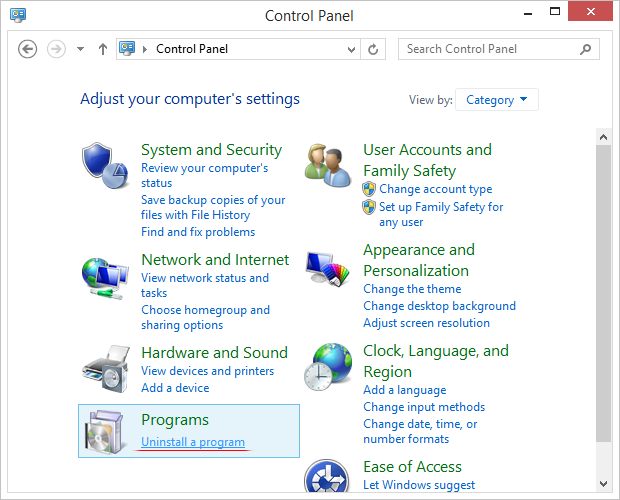Click Change desktop background
This screenshot has width=620, height=500.
(440, 306)
